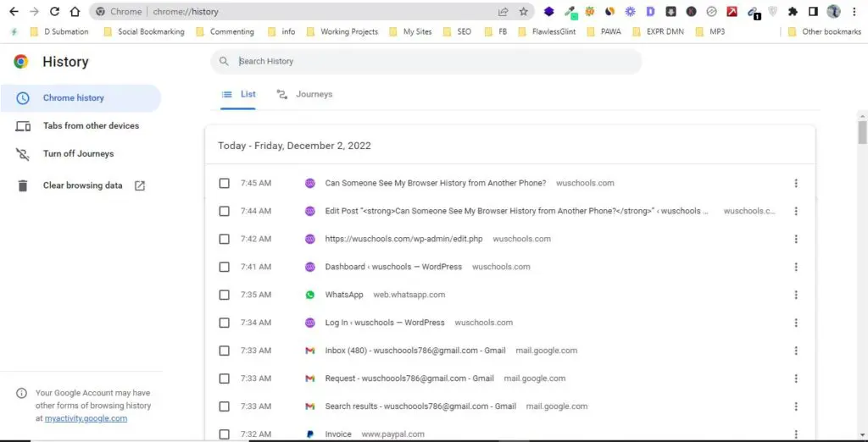Click the info icon near Google Account note
This screenshot has height=442, width=868.
(21, 394)
